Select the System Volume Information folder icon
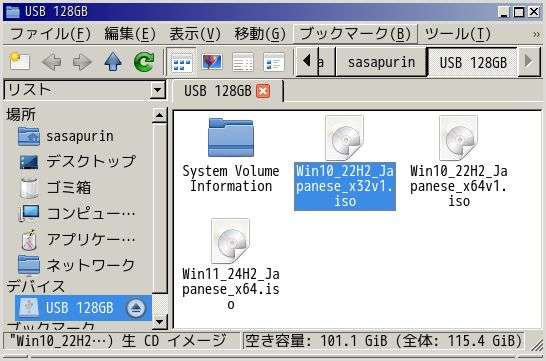546x361 pixels. tap(231, 137)
